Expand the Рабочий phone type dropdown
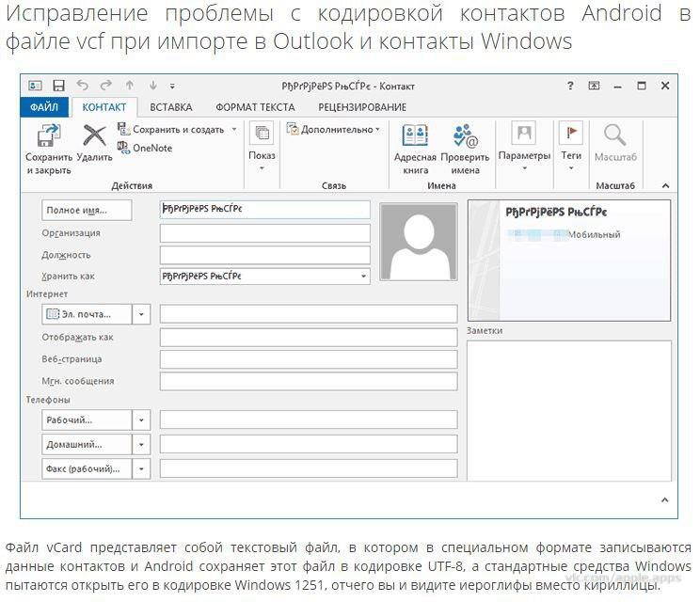The height and width of the screenshot is (602, 700). tap(141, 420)
